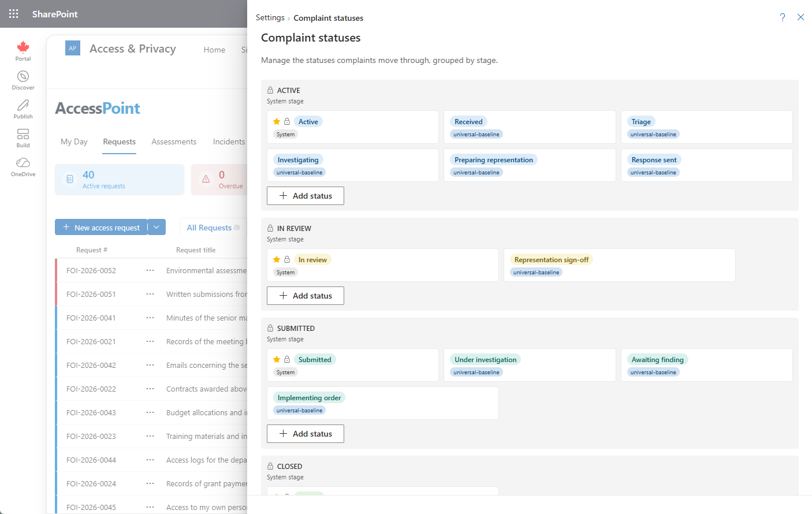Add status in the In review stage
Viewport: 812px width, 514px height.
pyautogui.click(x=306, y=296)
